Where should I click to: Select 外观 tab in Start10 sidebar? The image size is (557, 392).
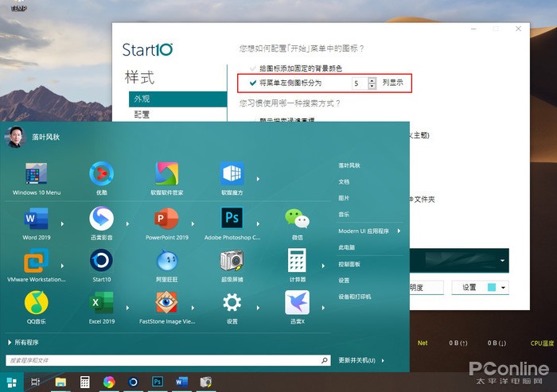(x=177, y=99)
